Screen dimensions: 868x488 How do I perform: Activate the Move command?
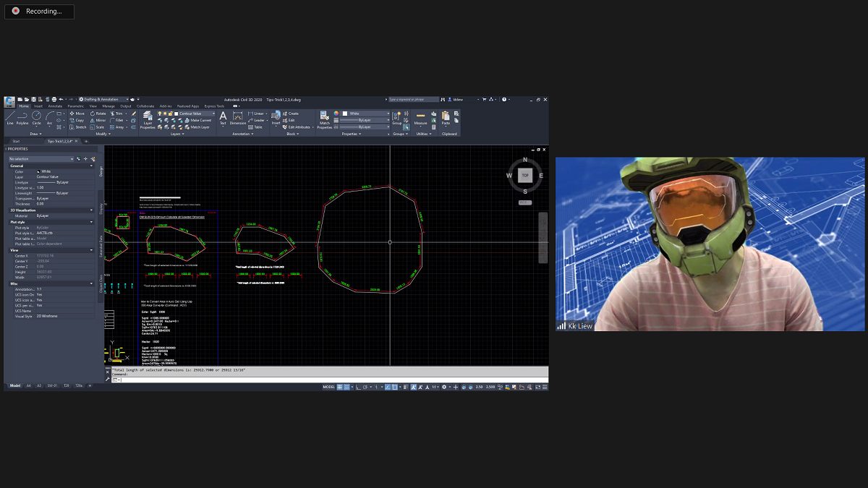(77, 114)
